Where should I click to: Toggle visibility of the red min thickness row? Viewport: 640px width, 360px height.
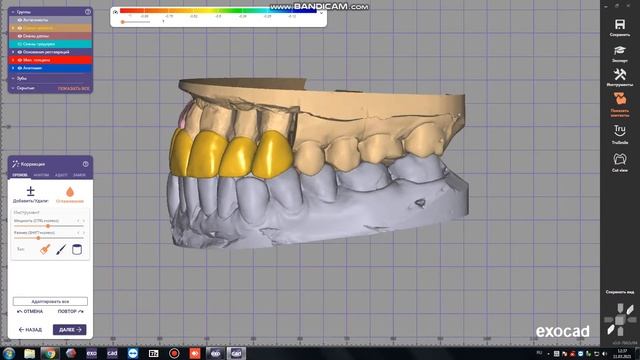pos(20,60)
